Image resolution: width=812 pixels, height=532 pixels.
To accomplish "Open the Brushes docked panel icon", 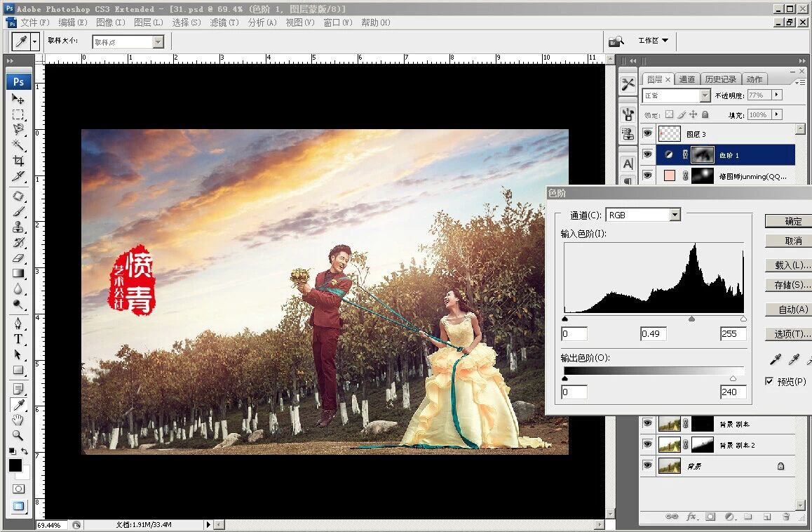I will [x=628, y=114].
